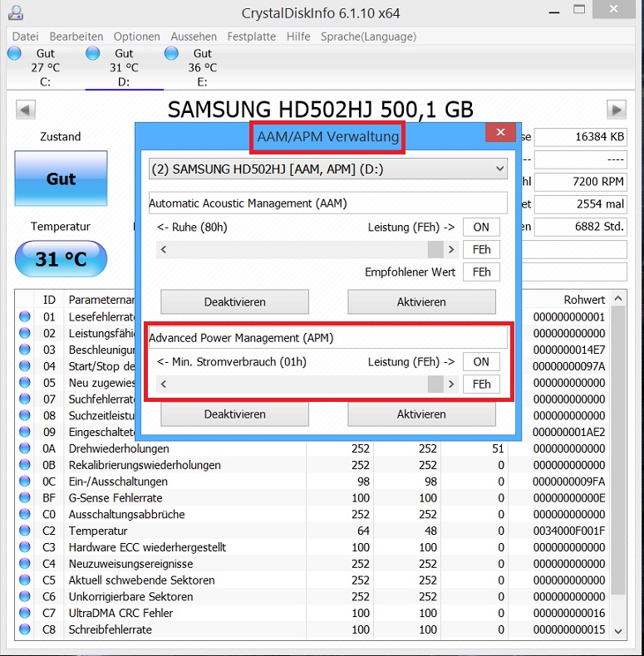The image size is (644, 656).
Task: Click the 16384 KB buffer size field
Action: 581,137
